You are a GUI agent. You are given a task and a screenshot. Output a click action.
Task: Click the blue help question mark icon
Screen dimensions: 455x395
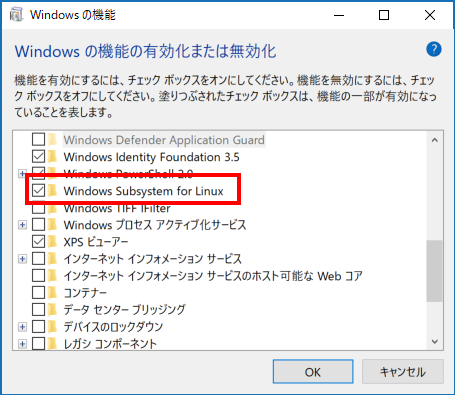434,49
